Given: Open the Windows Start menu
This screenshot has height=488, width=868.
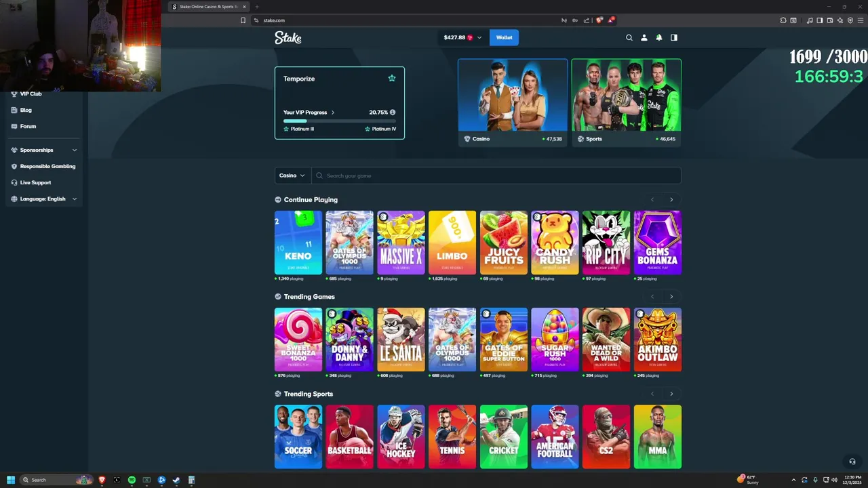Looking at the screenshot, I should click(x=11, y=480).
